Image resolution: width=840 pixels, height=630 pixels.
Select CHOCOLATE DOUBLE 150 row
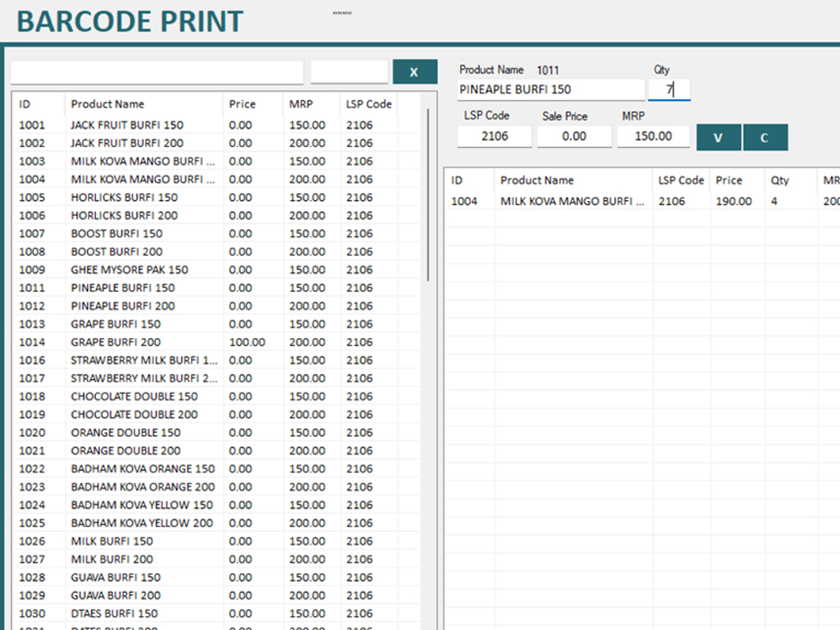(x=216, y=396)
